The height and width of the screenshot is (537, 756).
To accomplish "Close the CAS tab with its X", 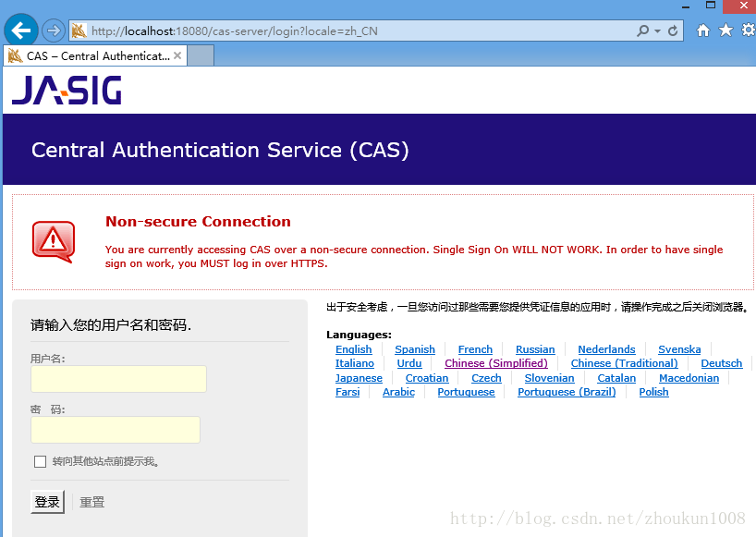I will tap(177, 55).
